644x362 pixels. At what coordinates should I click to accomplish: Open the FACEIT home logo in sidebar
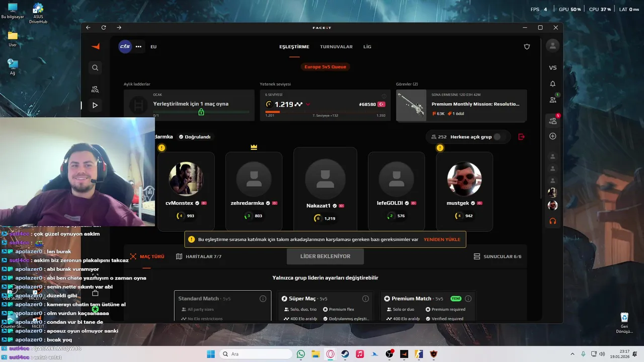click(x=95, y=46)
